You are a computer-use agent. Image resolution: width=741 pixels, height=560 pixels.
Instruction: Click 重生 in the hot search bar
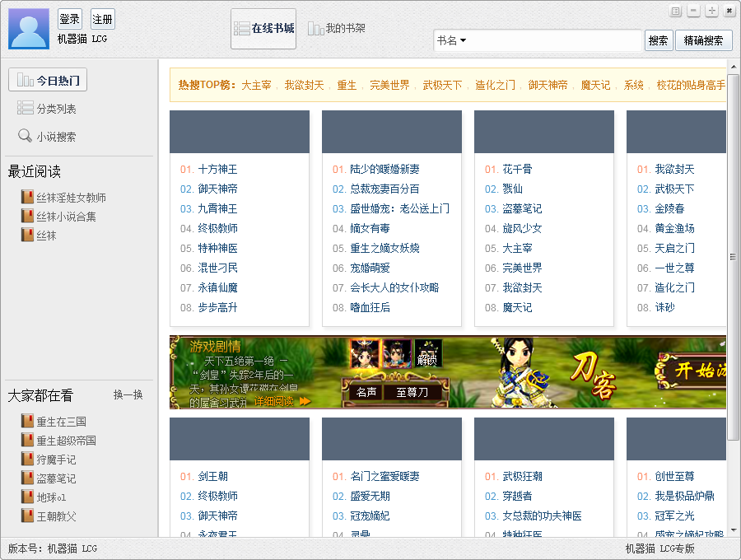(347, 85)
